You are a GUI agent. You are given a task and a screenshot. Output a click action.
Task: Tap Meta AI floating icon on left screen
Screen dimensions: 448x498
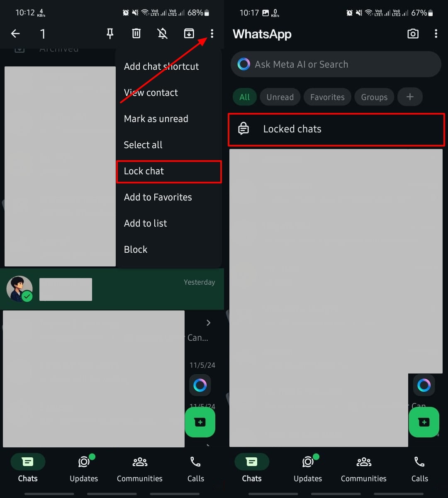[x=200, y=386]
